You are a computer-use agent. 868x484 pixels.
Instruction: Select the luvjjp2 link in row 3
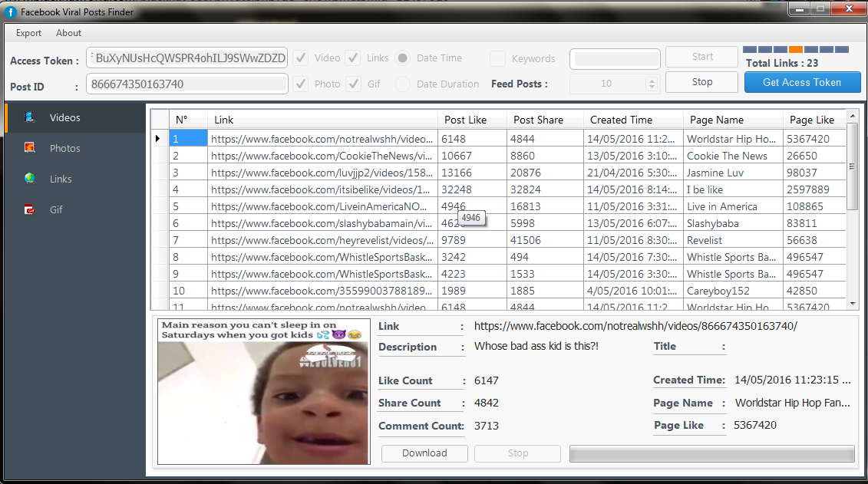pos(322,173)
